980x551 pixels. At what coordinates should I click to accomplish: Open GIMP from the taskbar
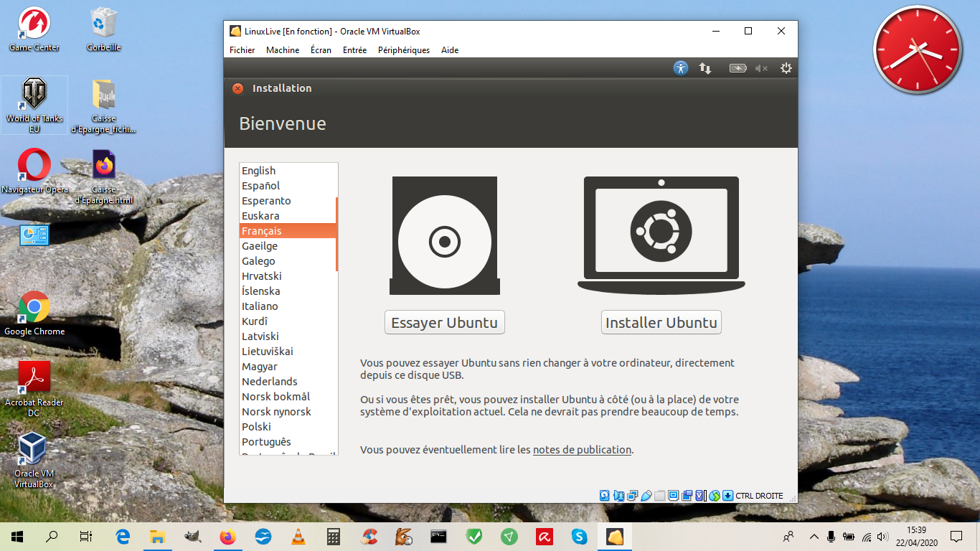tap(192, 536)
